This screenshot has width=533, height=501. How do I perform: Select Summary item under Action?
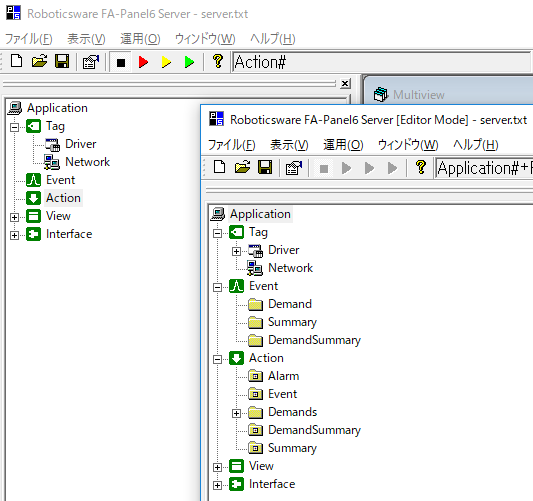[x=292, y=448]
